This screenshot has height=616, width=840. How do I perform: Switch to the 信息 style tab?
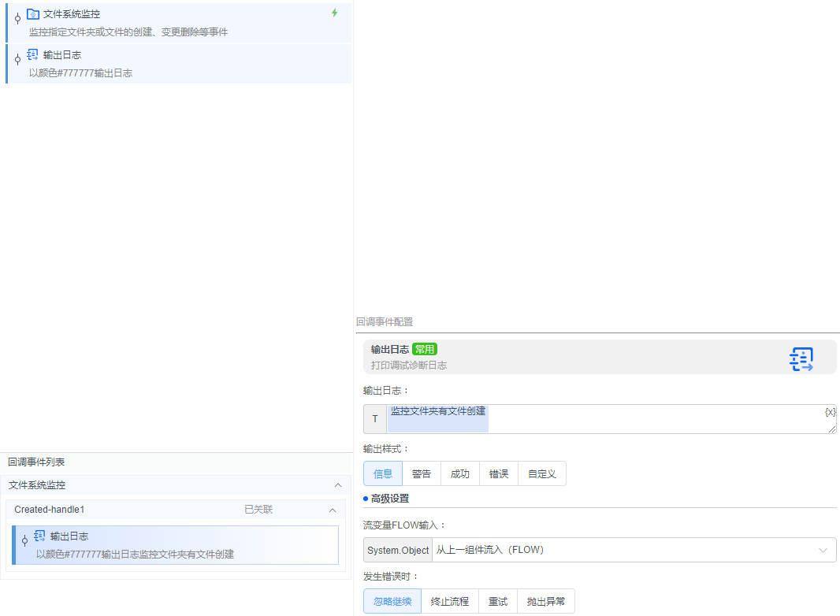point(382,473)
